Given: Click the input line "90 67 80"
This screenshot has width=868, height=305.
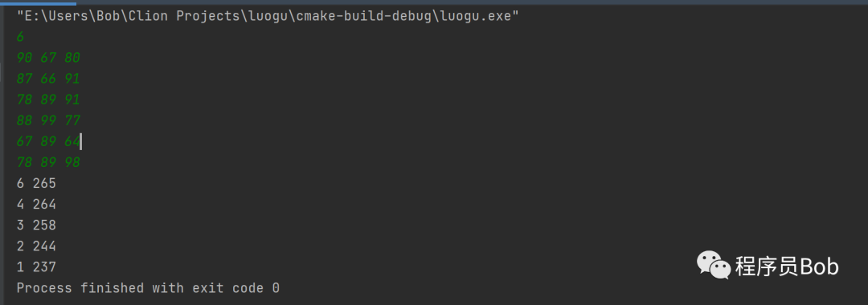Looking at the screenshot, I should pos(49,58).
